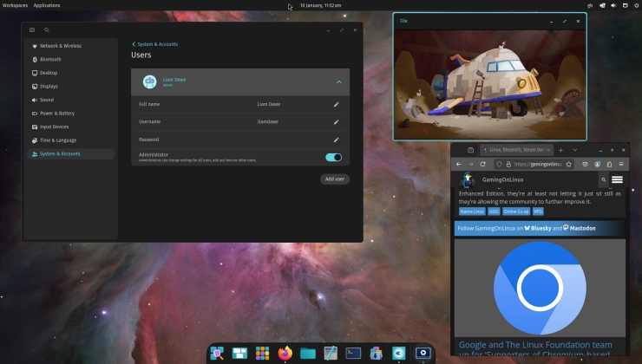Open a new Firefox tab

(x=560, y=150)
